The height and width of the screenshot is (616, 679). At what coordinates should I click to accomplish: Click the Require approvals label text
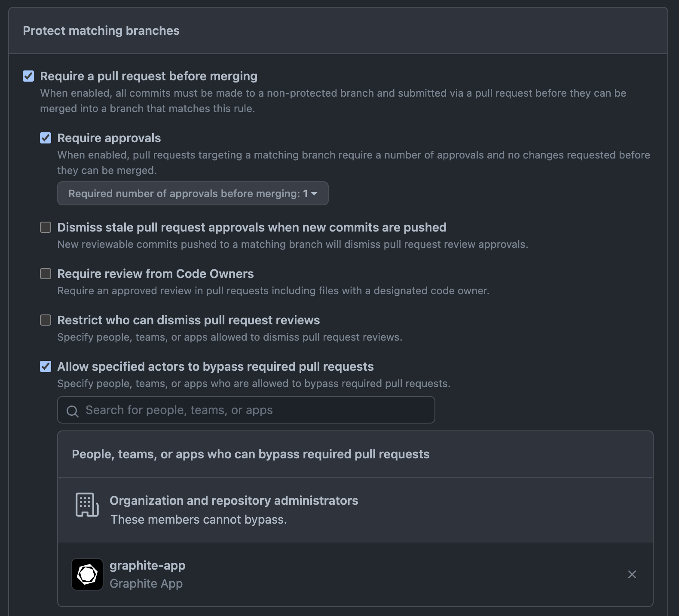pos(109,138)
